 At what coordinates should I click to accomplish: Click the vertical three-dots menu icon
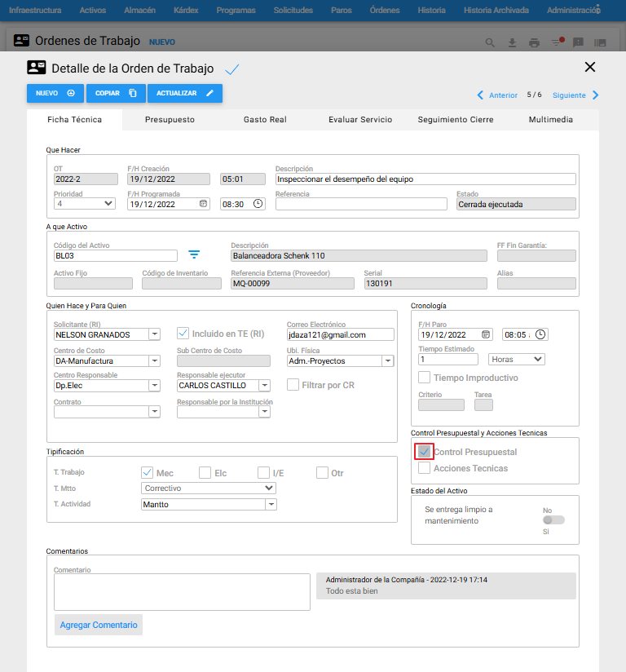tap(598, 9)
